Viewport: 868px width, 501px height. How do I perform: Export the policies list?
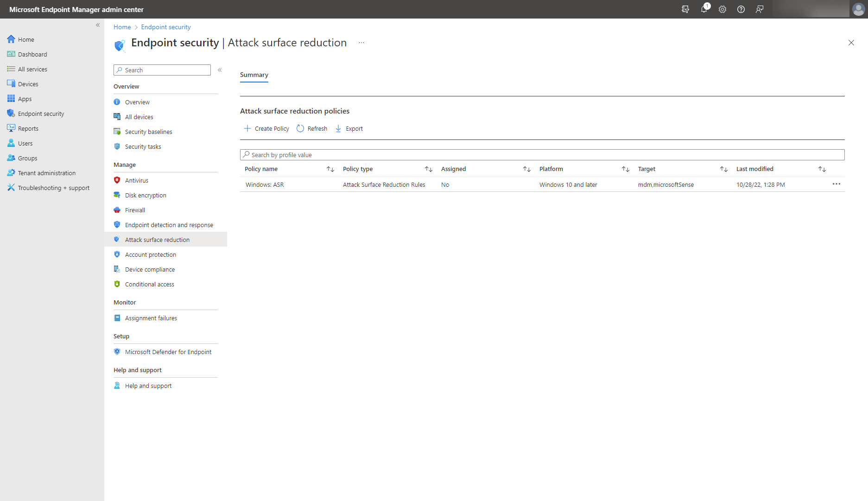[x=349, y=128]
